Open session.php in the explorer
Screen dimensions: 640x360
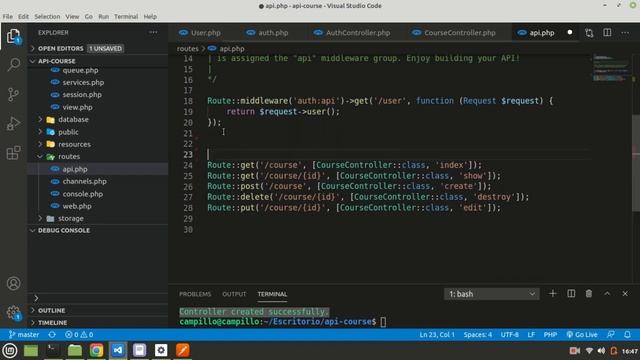click(x=98, y=94)
